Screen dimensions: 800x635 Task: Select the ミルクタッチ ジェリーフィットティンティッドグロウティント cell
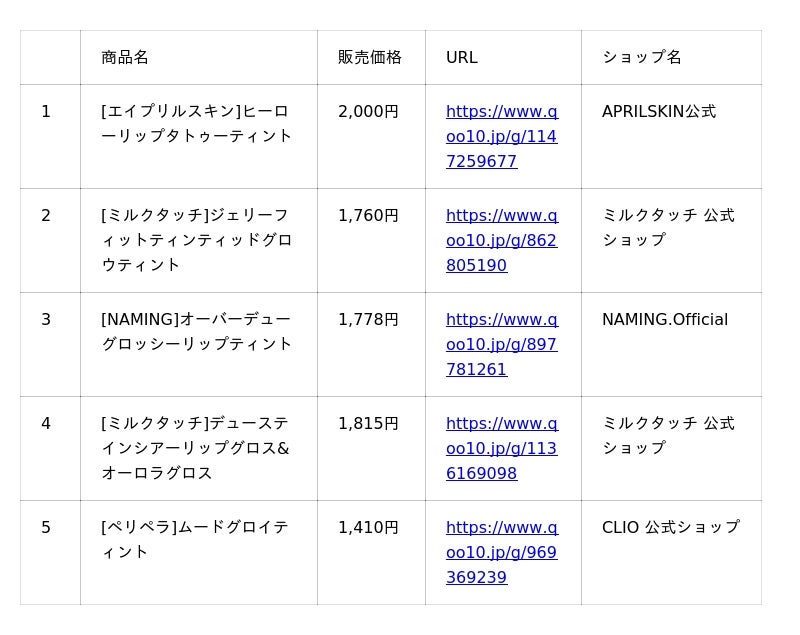pyautogui.click(x=196, y=240)
